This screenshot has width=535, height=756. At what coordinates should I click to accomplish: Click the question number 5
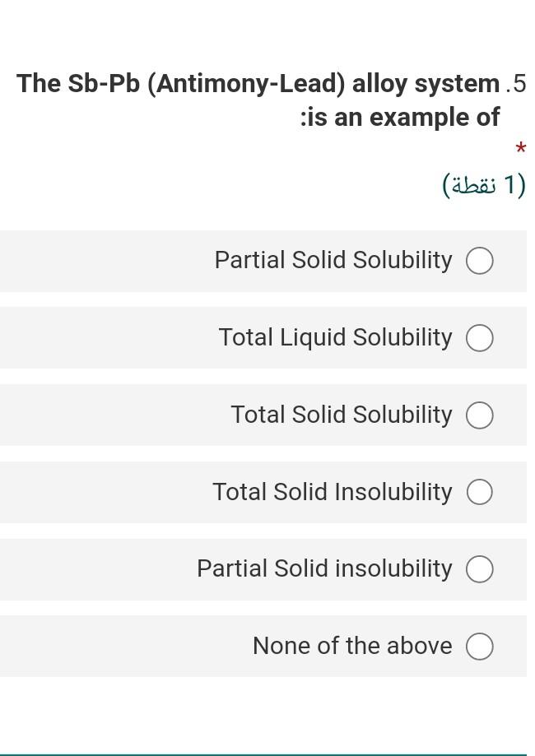(516, 84)
